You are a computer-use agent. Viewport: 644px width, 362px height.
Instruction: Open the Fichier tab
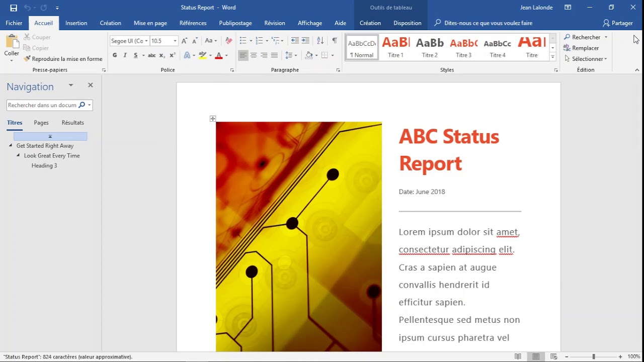(14, 23)
